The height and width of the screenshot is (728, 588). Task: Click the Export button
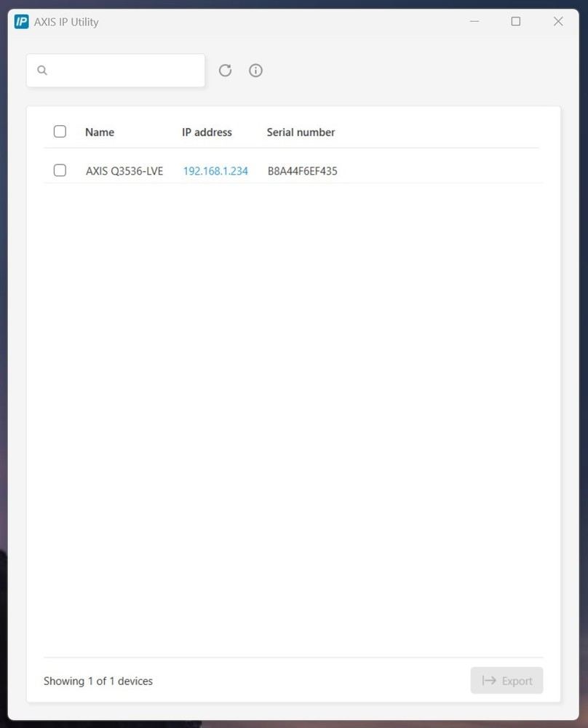(x=506, y=681)
